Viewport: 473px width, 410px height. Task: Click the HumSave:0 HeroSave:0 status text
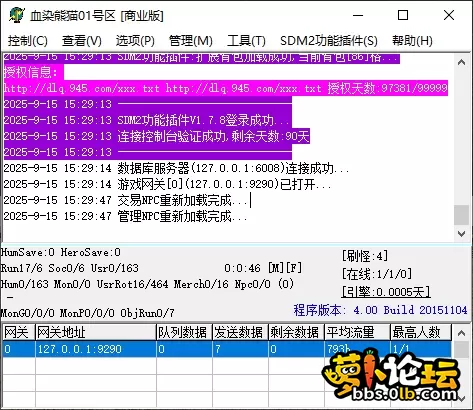(x=60, y=252)
